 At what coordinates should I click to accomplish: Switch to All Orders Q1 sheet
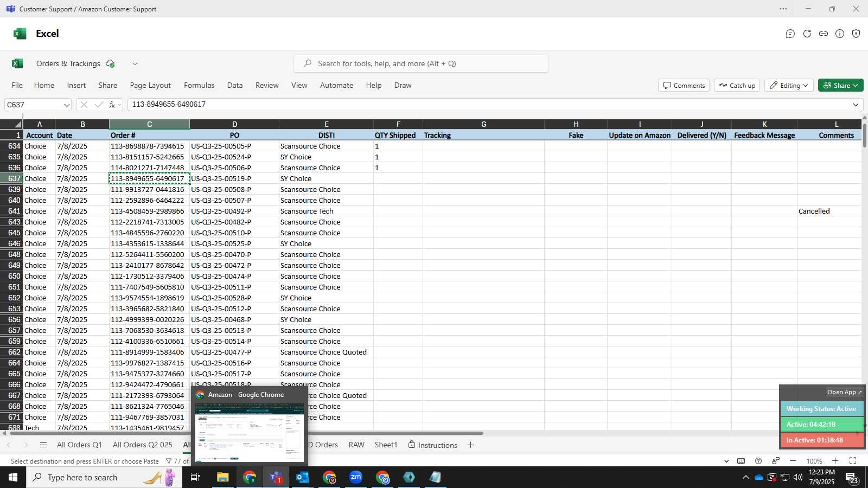coord(79,445)
